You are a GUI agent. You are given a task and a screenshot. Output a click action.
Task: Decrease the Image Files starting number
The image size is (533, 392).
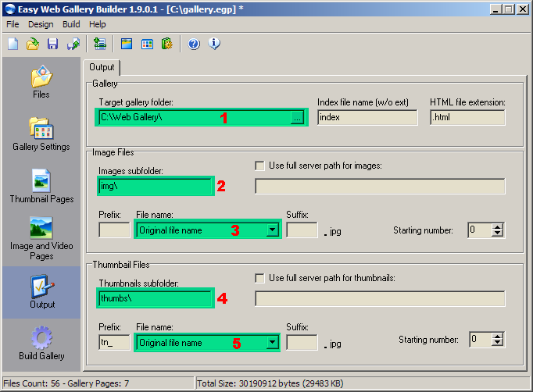[498, 233]
